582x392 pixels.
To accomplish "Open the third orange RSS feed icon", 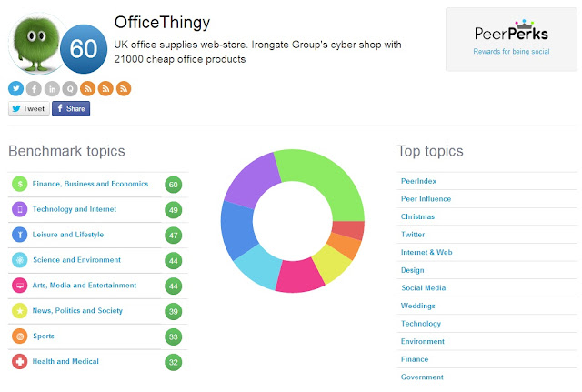I will (124, 89).
